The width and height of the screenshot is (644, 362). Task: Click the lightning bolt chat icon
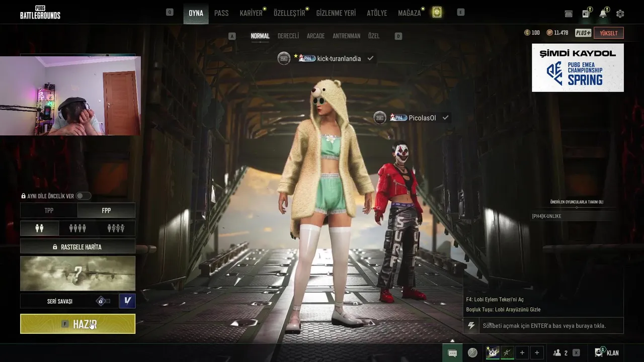click(x=471, y=326)
